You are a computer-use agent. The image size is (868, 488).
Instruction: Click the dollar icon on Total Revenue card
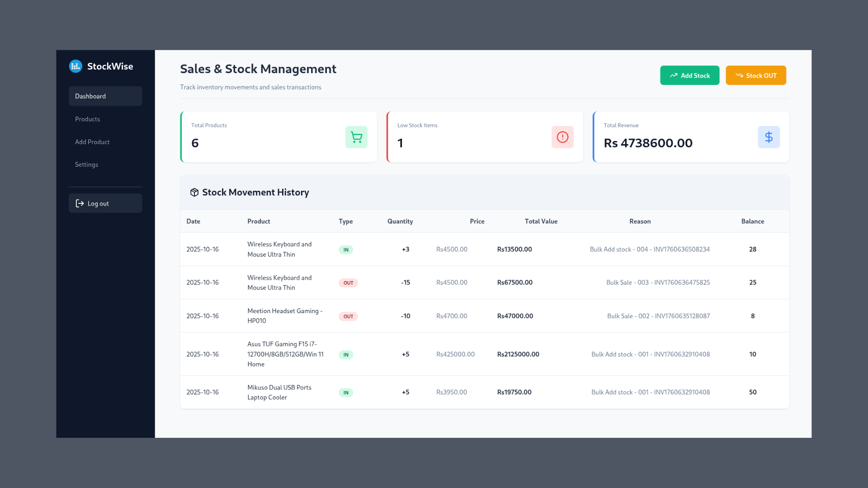(x=769, y=137)
